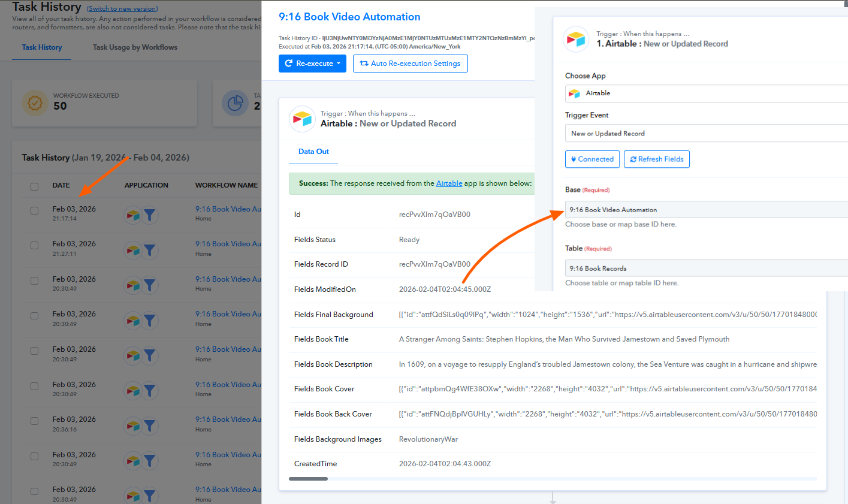Switch to Task Usage by Workflows tab
This screenshot has height=504, width=848.
pos(135,47)
